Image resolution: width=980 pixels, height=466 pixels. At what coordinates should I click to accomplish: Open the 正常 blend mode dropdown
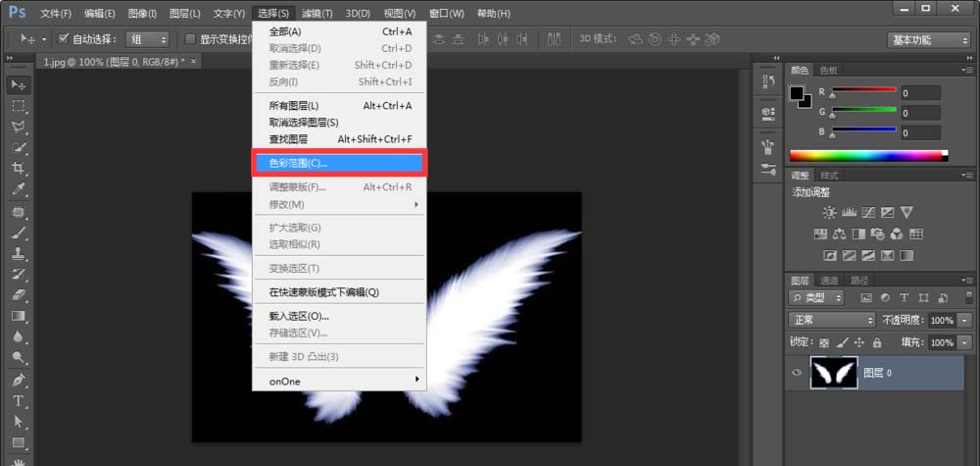[x=832, y=320]
